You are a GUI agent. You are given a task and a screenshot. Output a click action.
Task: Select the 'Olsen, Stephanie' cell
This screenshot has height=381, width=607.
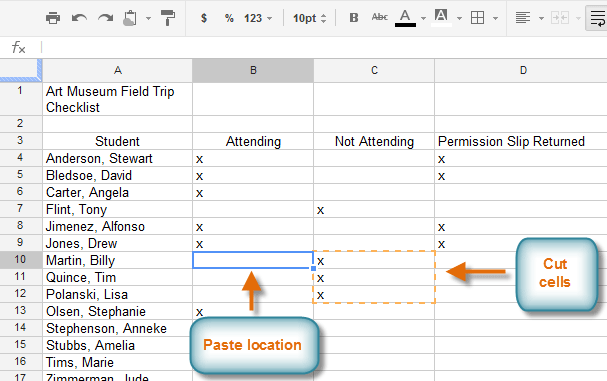click(x=117, y=311)
